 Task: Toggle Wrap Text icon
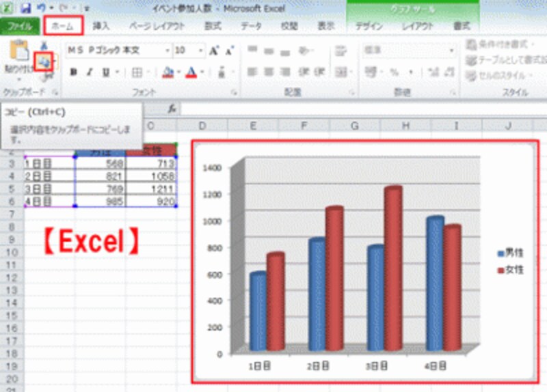(x=340, y=51)
